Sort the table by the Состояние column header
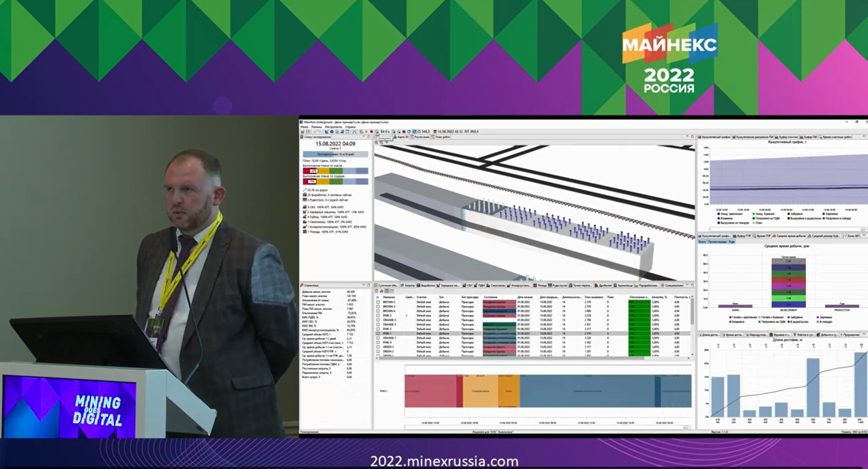 pos(491,297)
